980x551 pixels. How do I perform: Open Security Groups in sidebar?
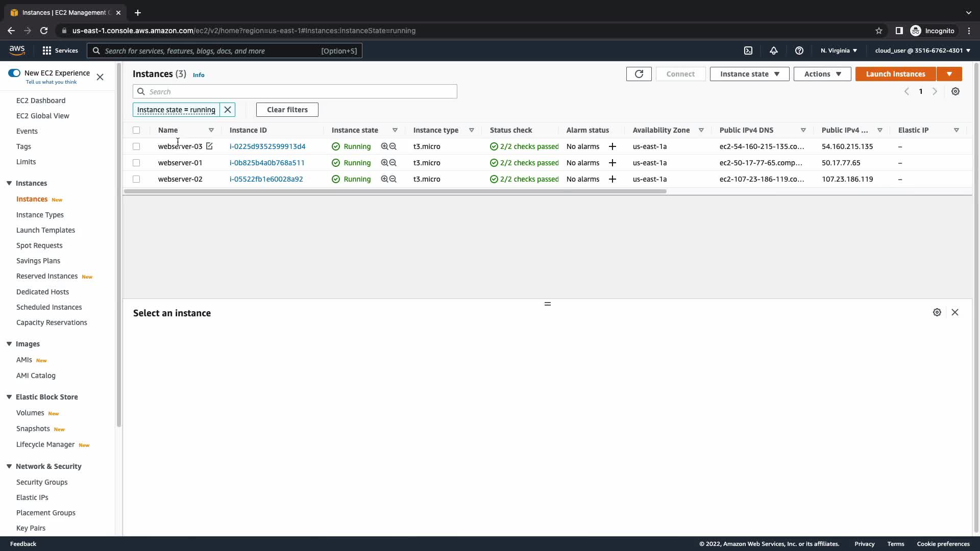tap(42, 482)
